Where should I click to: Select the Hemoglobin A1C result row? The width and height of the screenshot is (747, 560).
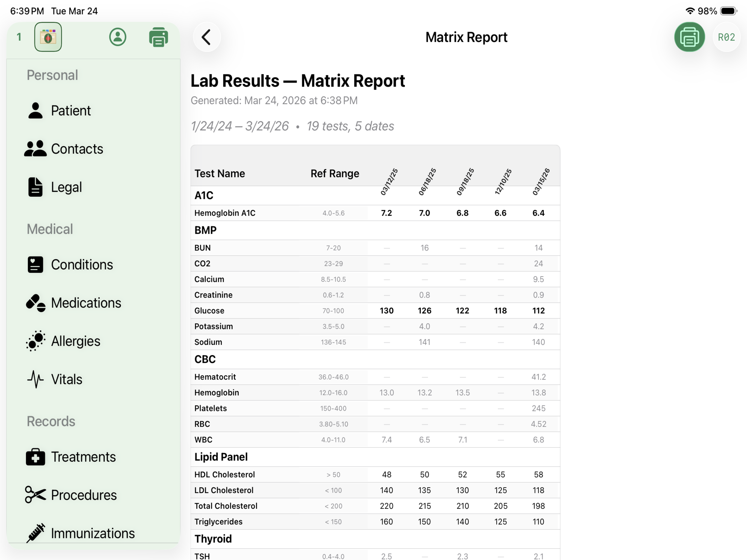(224, 213)
